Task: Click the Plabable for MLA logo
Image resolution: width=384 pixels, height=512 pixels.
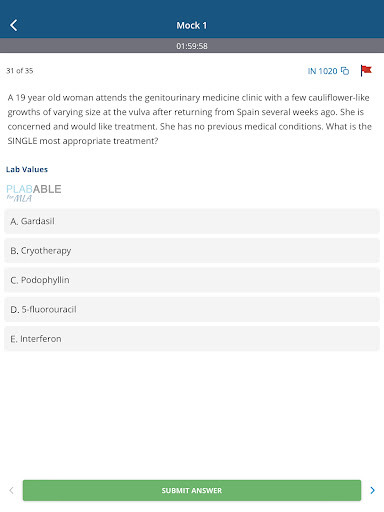Action: 34,193
